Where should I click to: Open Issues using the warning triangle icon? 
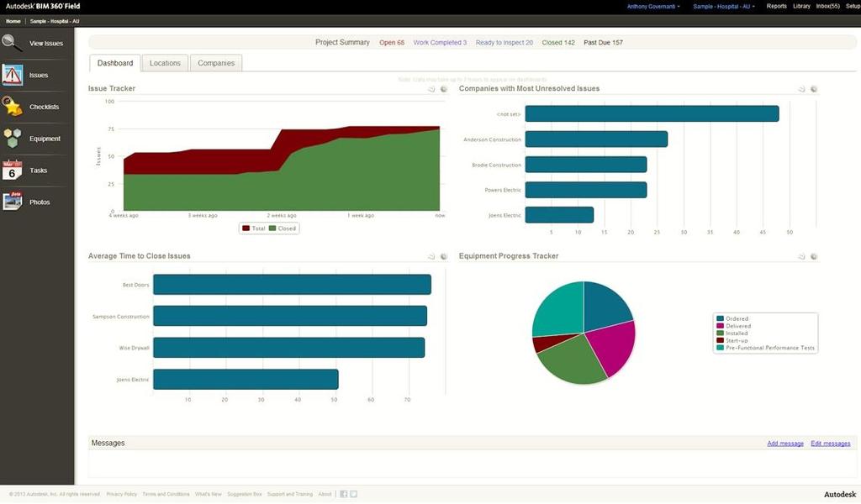coord(12,75)
